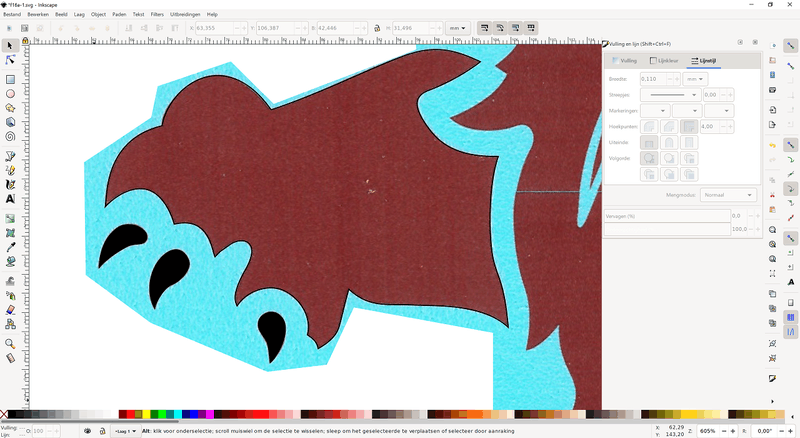
Task: Select the Connector tool
Action: [10, 324]
